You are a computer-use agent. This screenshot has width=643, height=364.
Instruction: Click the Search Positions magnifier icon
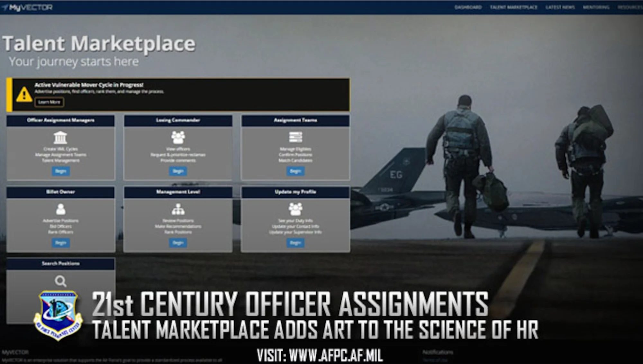60,281
